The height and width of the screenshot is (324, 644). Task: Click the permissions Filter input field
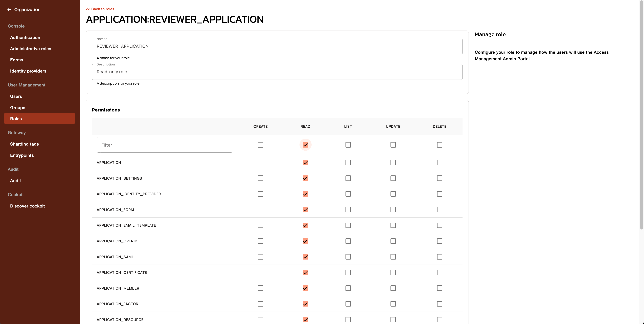coord(165,145)
